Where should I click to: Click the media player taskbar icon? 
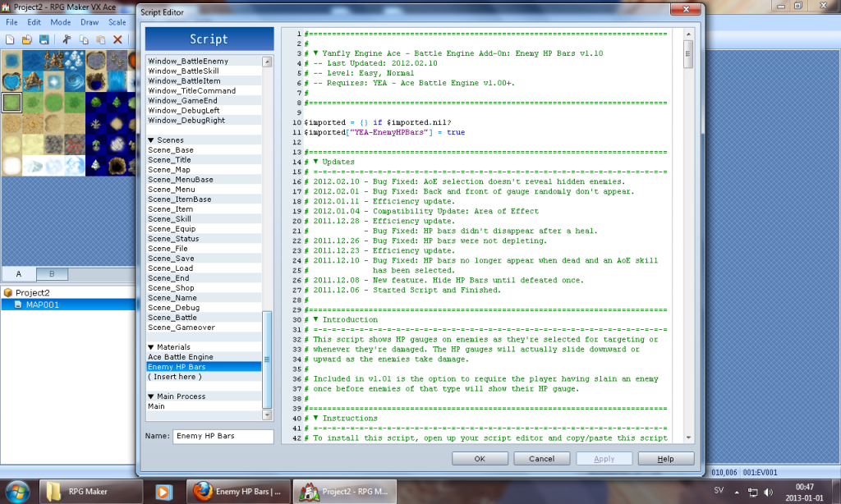[163, 491]
